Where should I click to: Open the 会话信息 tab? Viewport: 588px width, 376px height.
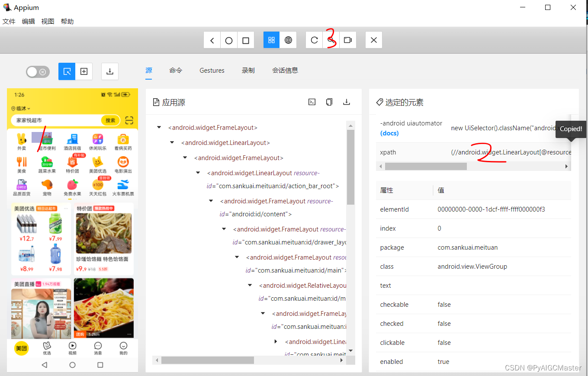285,70
